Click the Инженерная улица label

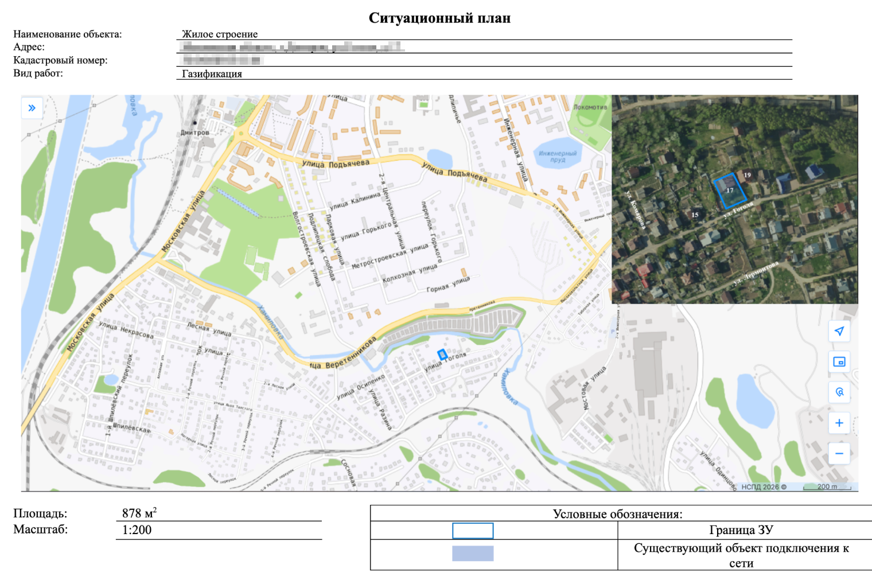(515, 150)
